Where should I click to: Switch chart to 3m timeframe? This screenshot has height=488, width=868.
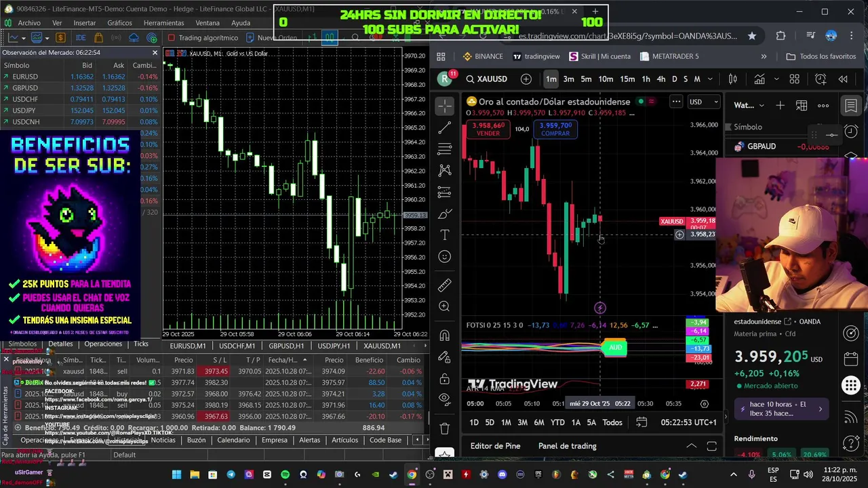click(569, 79)
